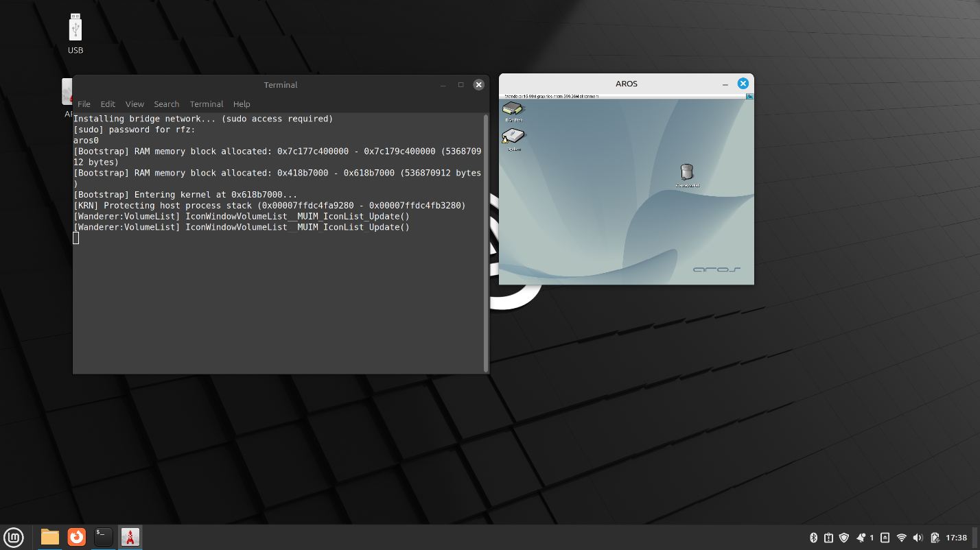Minimize the Terminal window
980x550 pixels.
click(443, 85)
